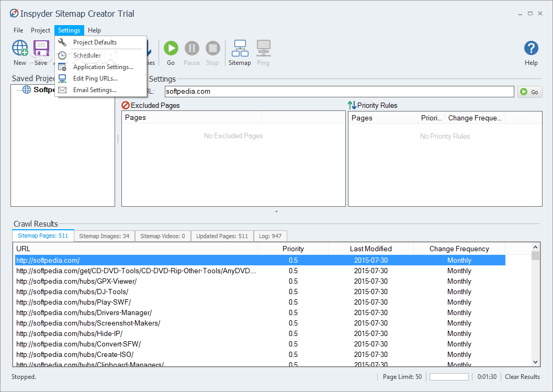
Task: Sort results by Change Frequency header
Action: 459,249
